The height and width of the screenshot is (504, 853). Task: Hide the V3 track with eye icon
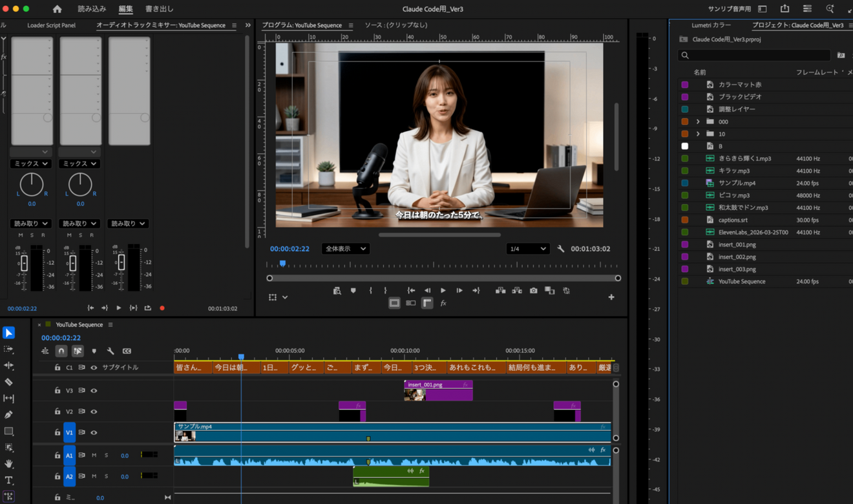click(94, 391)
